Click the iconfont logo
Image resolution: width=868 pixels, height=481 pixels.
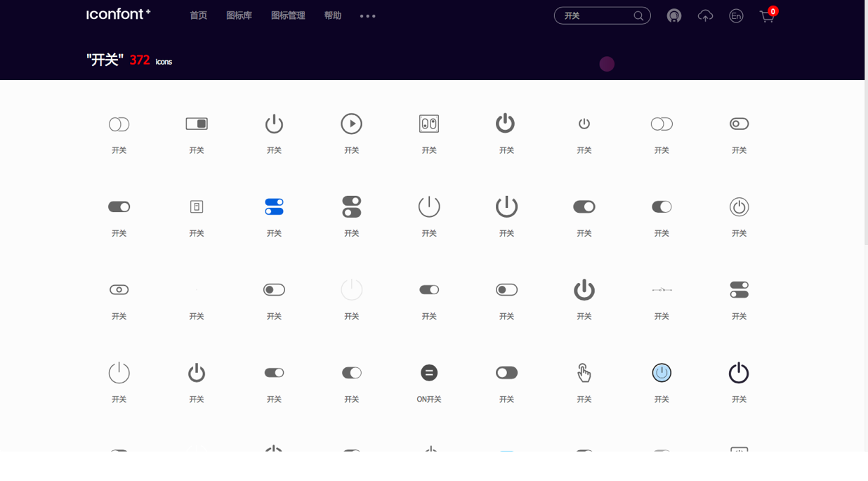click(x=118, y=14)
